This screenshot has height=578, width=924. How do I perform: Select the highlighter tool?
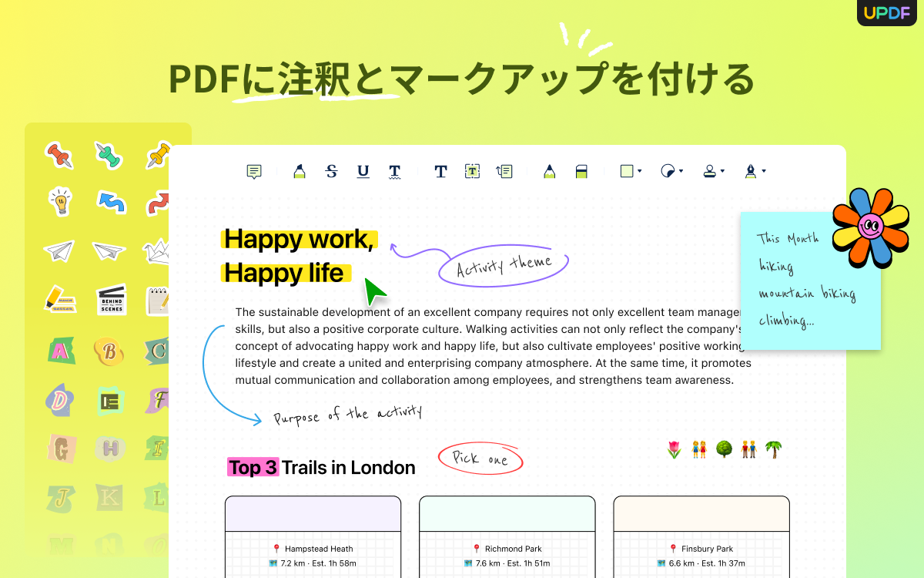coord(299,171)
